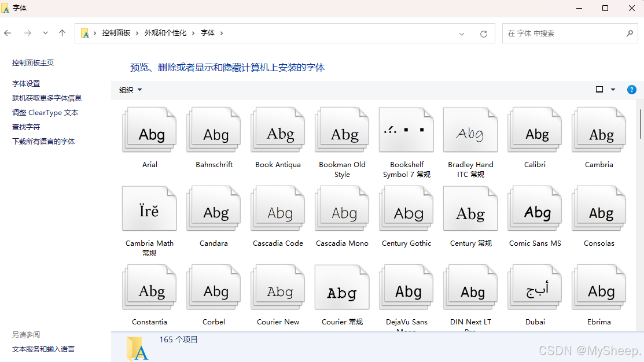Image resolution: width=644 pixels, height=362 pixels.
Task: Select the Calibri font icon
Action: click(535, 130)
